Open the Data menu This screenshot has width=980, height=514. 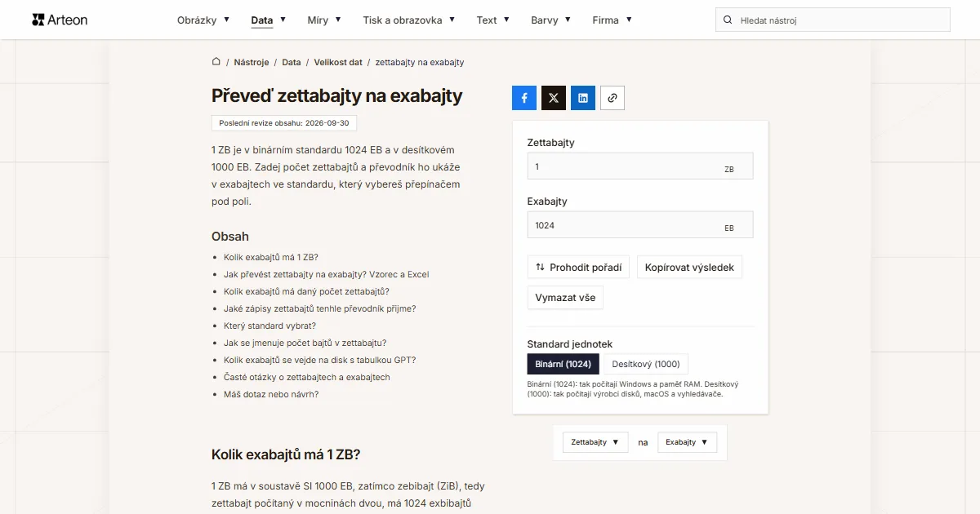pyautogui.click(x=269, y=20)
